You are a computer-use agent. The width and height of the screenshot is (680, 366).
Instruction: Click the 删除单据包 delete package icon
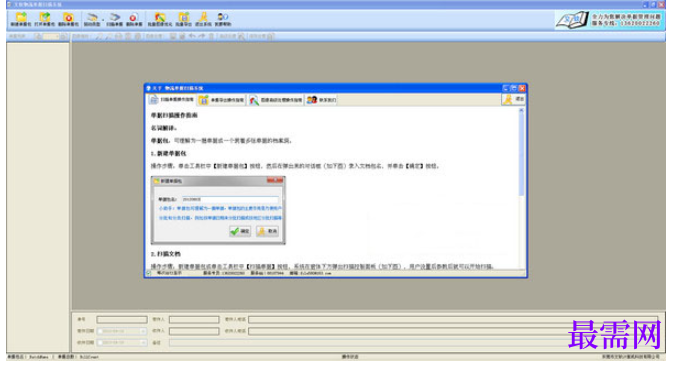[68, 20]
